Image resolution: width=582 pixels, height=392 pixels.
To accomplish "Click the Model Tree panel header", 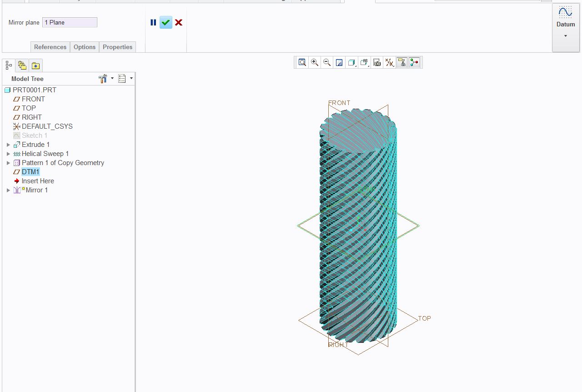I will tap(27, 79).
